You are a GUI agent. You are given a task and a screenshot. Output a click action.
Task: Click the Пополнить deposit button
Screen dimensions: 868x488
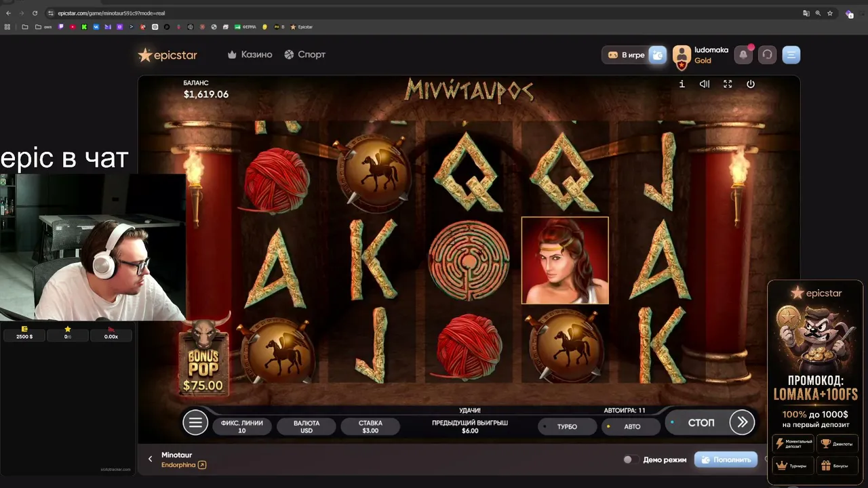726,460
